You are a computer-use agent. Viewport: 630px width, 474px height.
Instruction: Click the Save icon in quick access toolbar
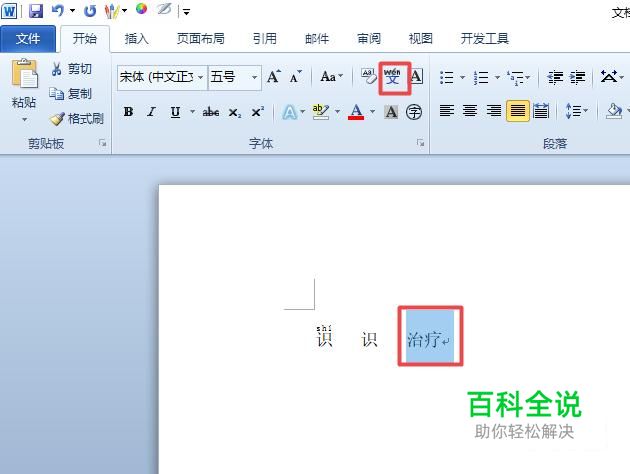coord(36,10)
